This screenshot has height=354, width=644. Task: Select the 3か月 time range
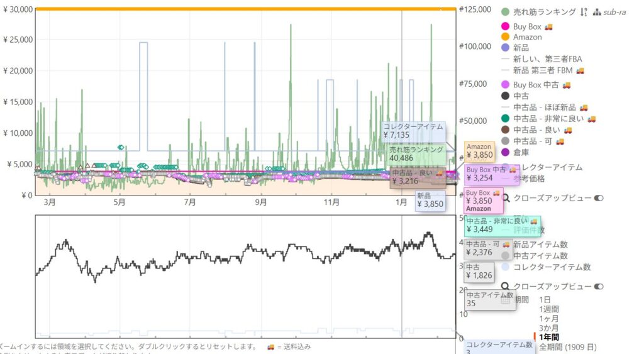click(x=548, y=328)
